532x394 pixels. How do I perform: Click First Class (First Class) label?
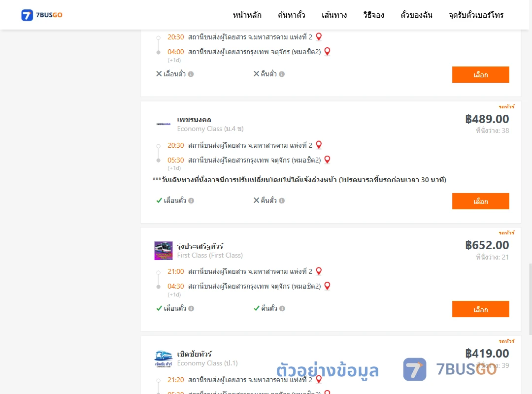[210, 255]
